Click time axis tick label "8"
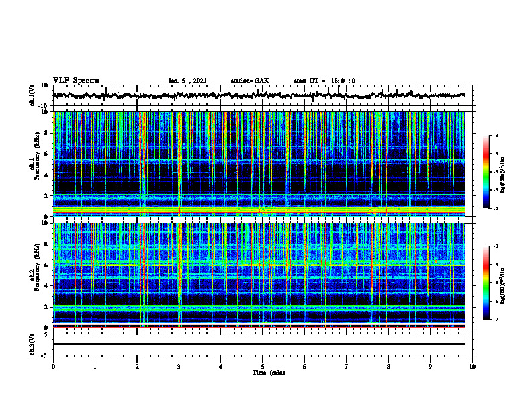 click(x=388, y=367)
